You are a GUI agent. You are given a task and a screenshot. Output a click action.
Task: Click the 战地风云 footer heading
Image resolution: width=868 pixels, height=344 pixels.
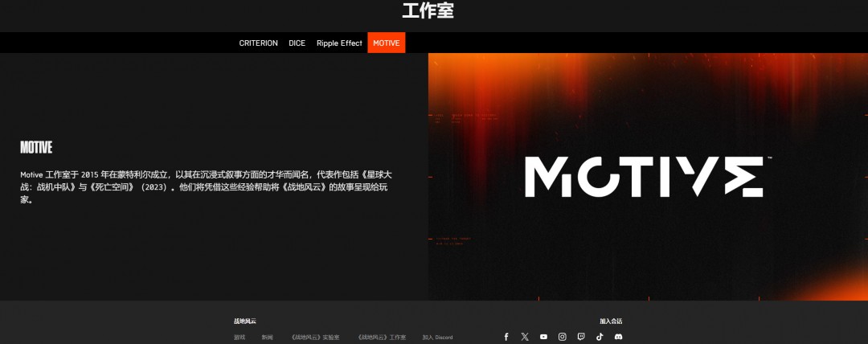[x=244, y=321]
